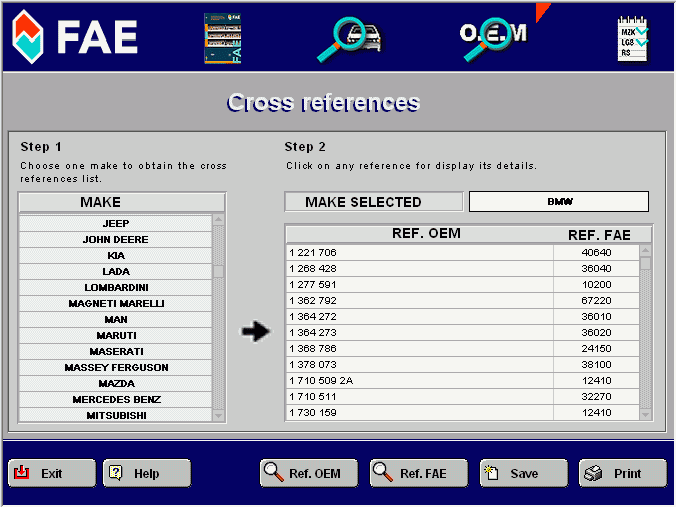Click FAE reference 36020
The height and width of the screenshot is (507, 676).
coord(596,332)
